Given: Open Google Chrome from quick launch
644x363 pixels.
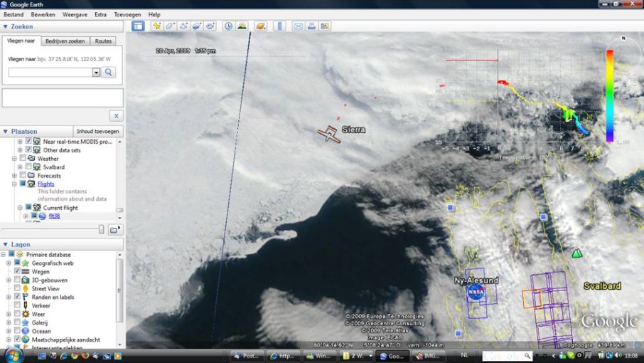Looking at the screenshot, I should pos(75,356).
